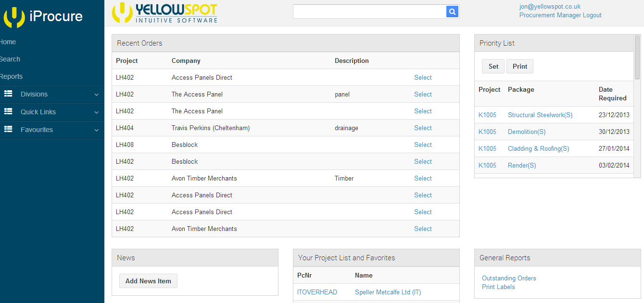Open the Structural Steelwork(S) package
This screenshot has height=303, width=644.
click(x=540, y=115)
